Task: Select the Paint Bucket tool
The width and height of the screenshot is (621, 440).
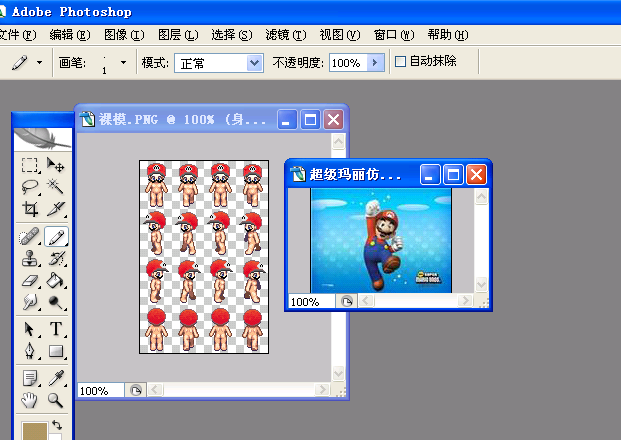Action: (x=56, y=280)
